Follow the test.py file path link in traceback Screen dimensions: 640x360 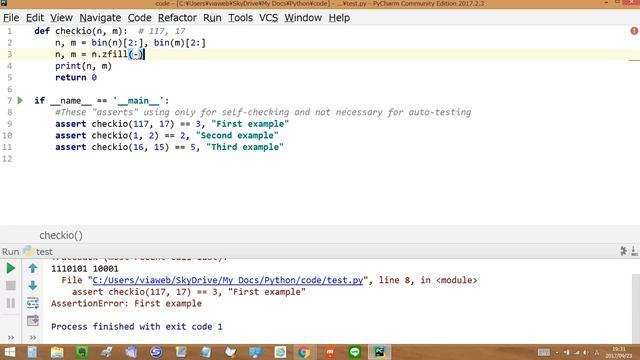(228, 280)
